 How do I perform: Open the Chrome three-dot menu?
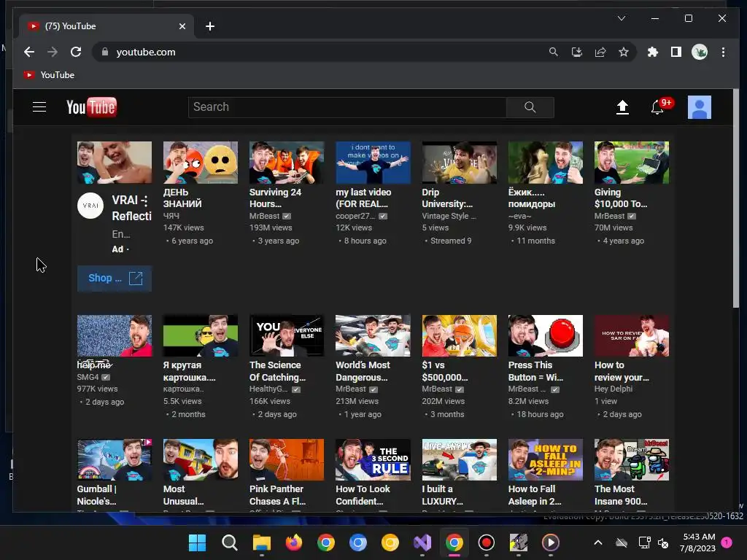723,52
